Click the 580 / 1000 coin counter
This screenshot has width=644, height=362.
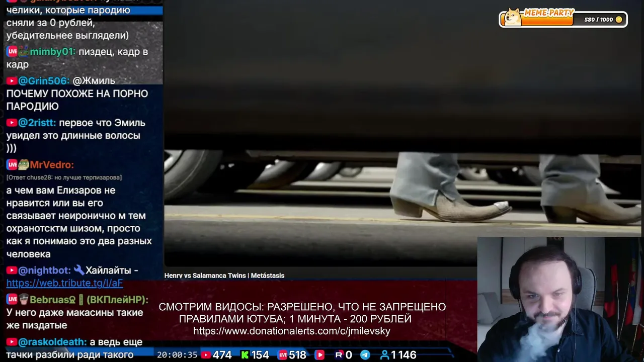(599, 20)
